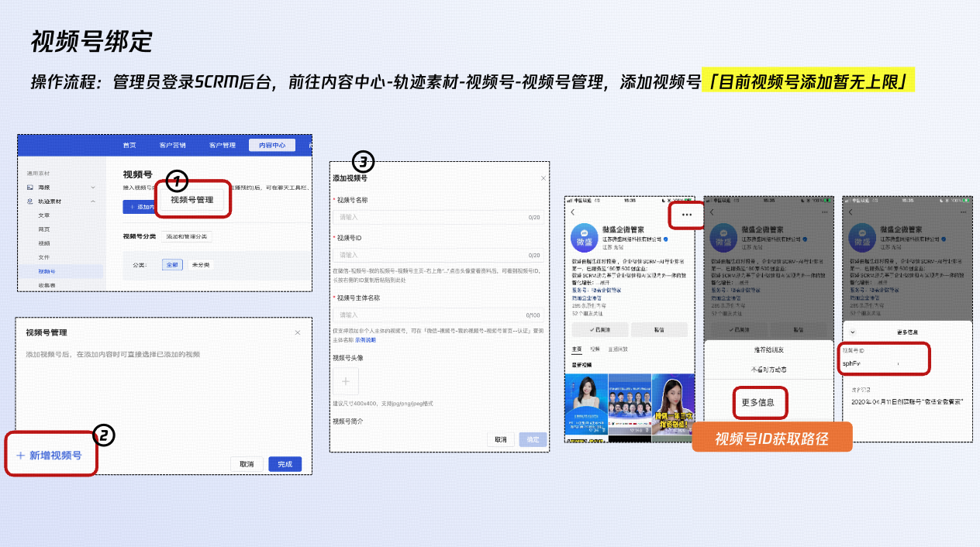The width and height of the screenshot is (980, 547).
Task: Click the 轨迹素材 icon in the sidebar
Action: (x=30, y=201)
